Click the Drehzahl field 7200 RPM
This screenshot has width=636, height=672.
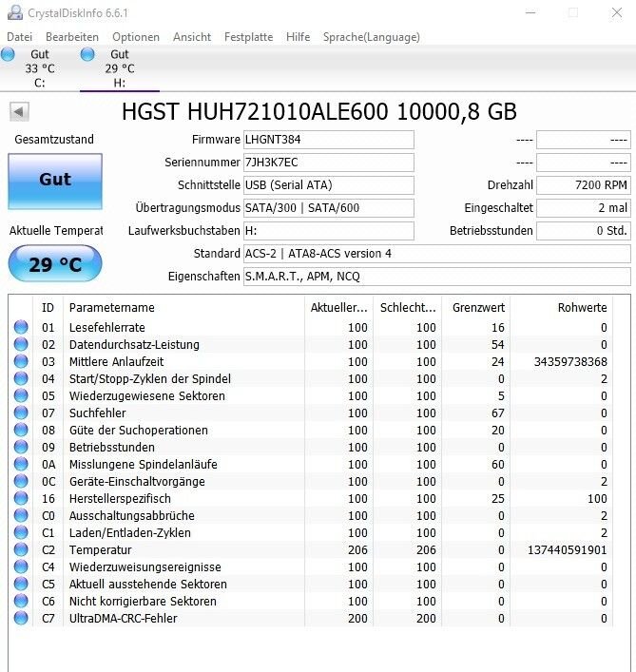[x=584, y=185]
